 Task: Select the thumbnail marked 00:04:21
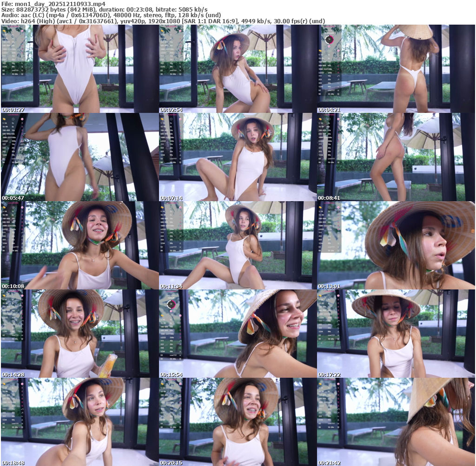[396, 69]
